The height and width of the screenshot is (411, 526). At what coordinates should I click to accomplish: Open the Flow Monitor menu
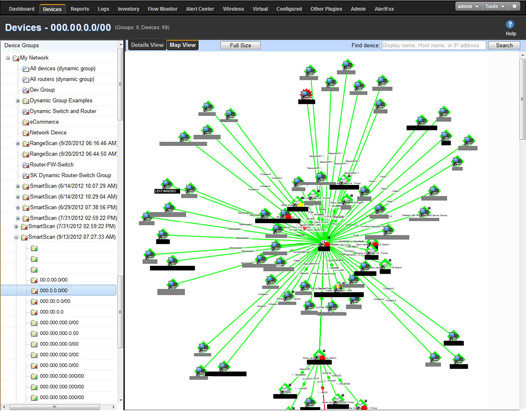(x=162, y=9)
